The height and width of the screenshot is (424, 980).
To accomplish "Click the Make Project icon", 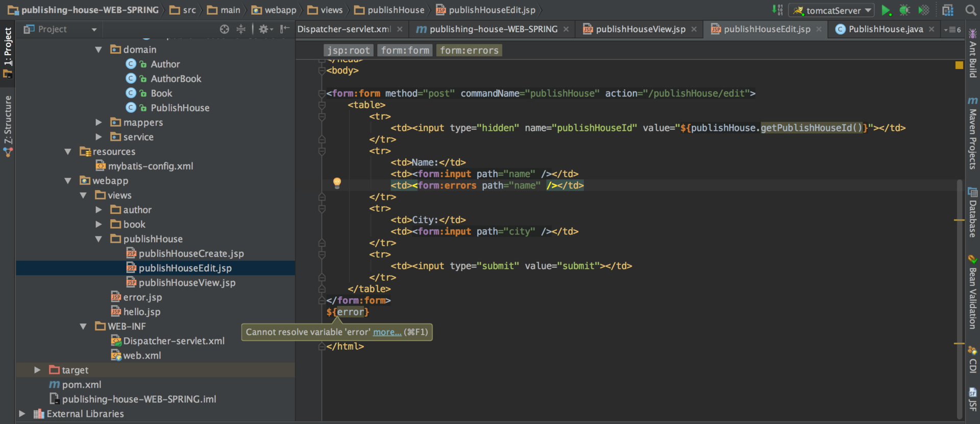I will (x=777, y=10).
